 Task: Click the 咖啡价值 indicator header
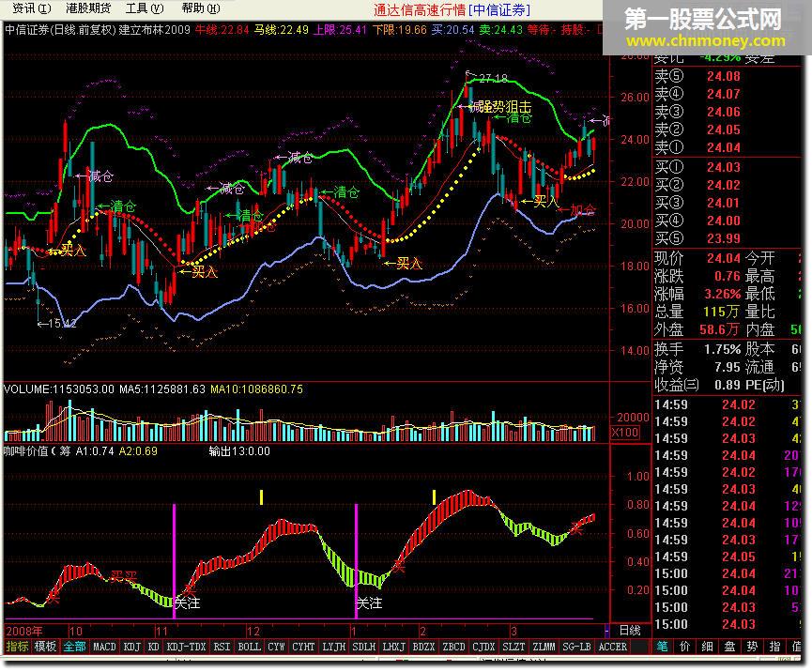pos(37,451)
